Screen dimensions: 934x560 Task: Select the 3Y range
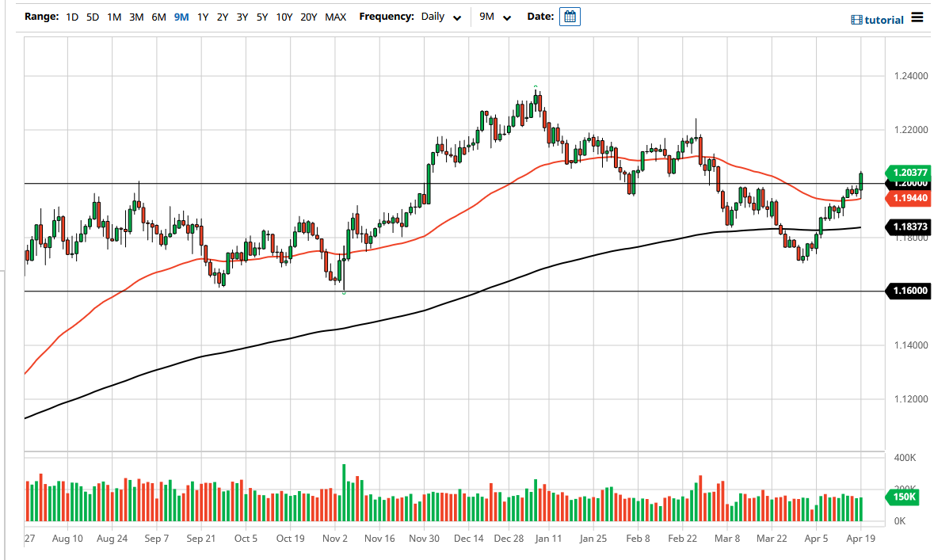242,17
